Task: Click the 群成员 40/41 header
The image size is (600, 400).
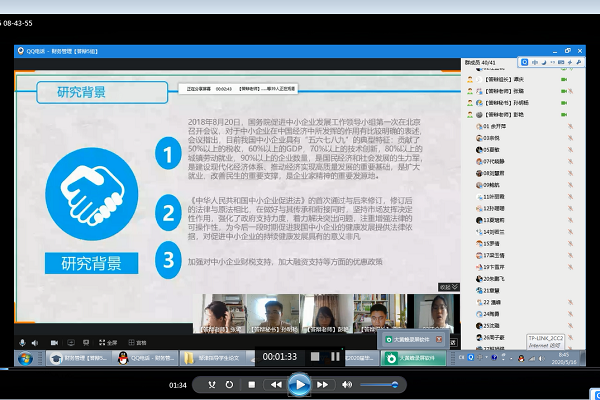Action: tap(486, 60)
